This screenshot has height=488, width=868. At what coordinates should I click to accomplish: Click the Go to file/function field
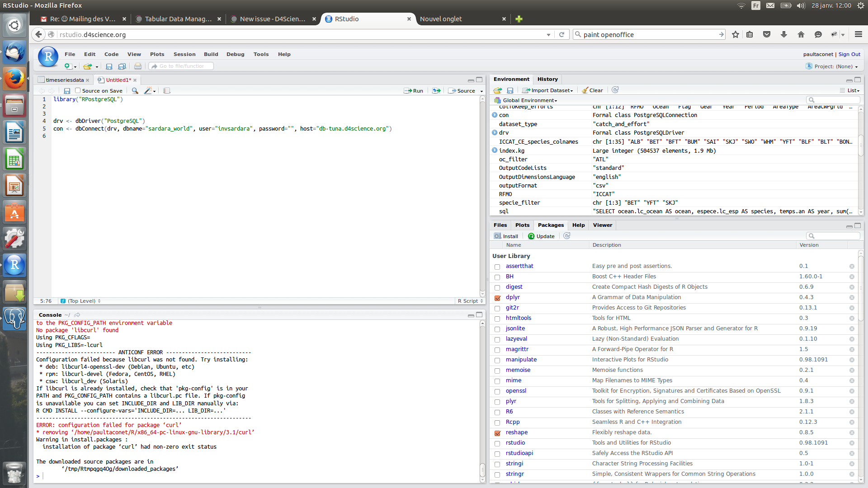pyautogui.click(x=181, y=66)
